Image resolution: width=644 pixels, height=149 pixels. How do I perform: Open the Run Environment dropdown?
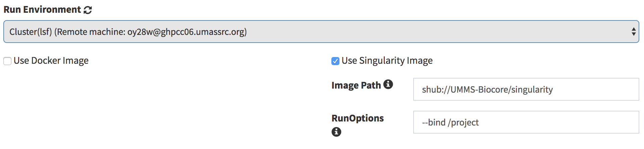(321, 32)
